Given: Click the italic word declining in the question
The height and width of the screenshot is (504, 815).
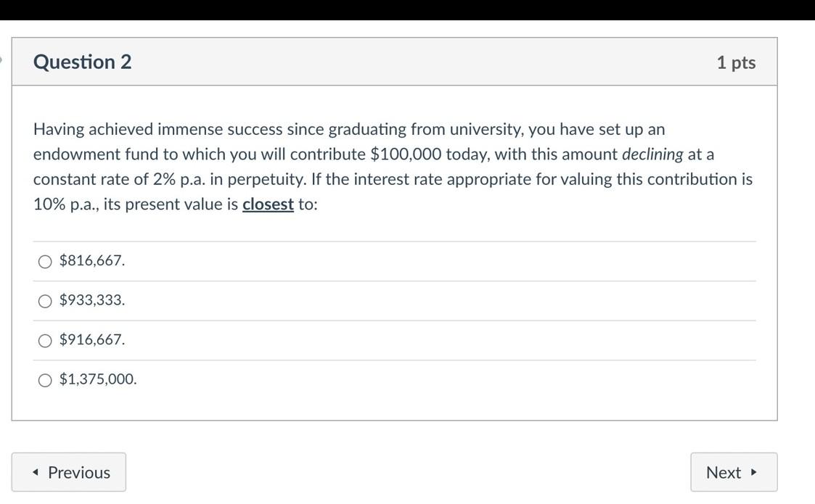Looking at the screenshot, I should tap(655, 154).
